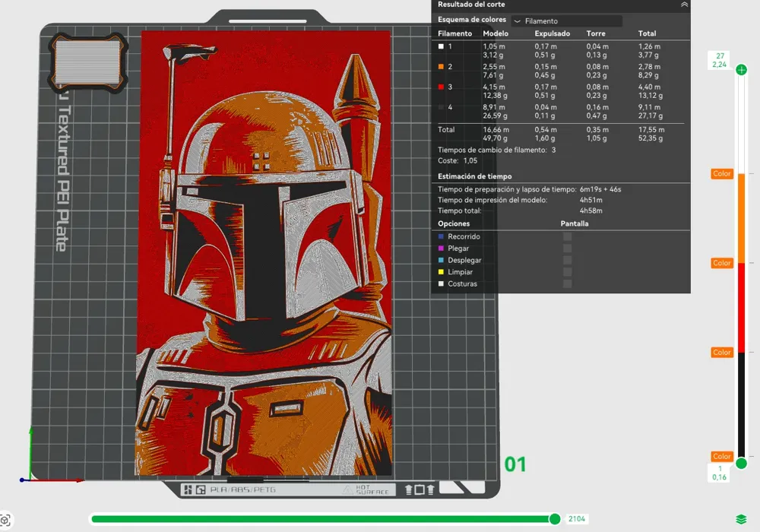Click the green plate number 01
Viewport: 760px width, 532px height.
(515, 464)
